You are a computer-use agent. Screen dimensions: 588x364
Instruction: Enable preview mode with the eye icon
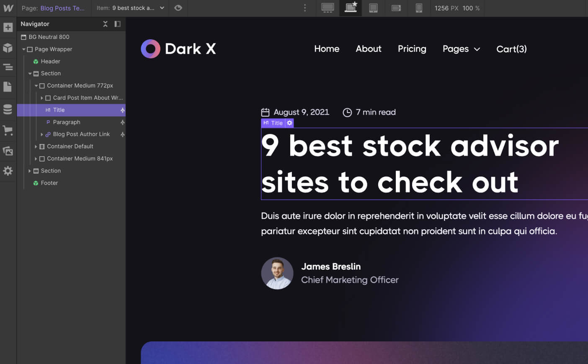pyautogui.click(x=178, y=8)
